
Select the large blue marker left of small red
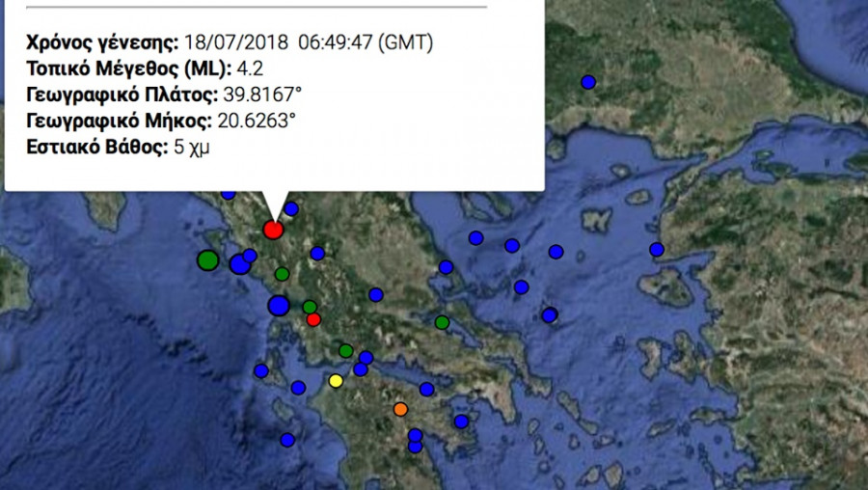279,306
